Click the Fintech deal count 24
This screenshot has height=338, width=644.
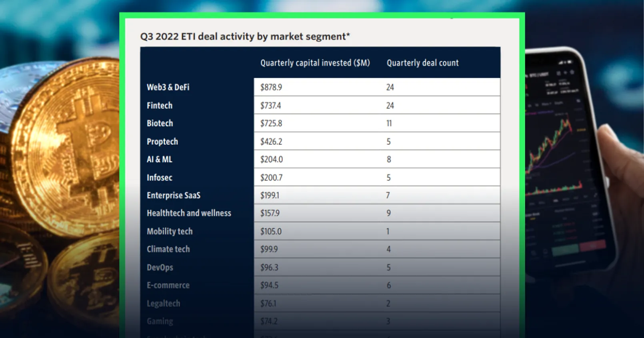point(390,106)
